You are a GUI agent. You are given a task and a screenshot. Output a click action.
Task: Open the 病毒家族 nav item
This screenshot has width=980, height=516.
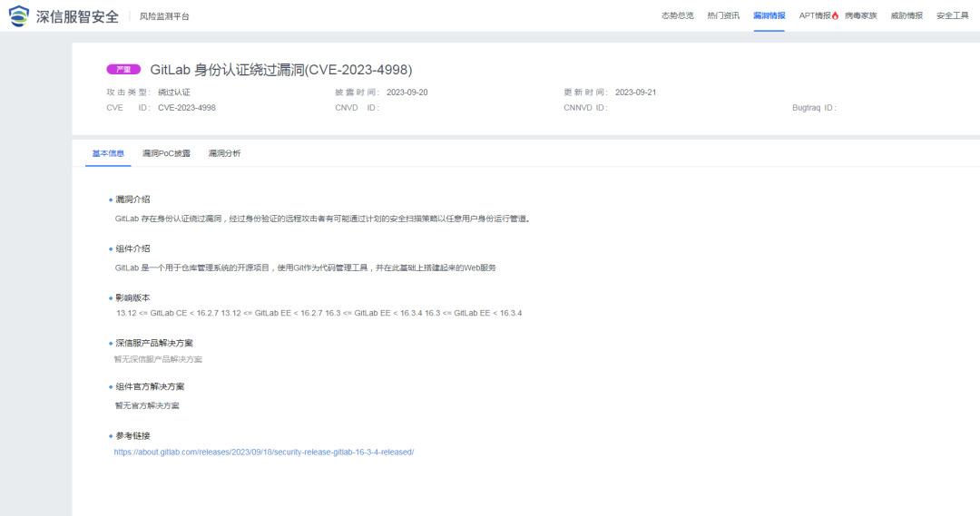point(860,15)
